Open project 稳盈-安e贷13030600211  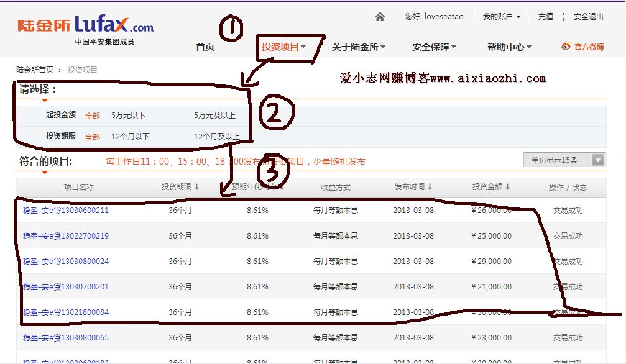tap(66, 211)
